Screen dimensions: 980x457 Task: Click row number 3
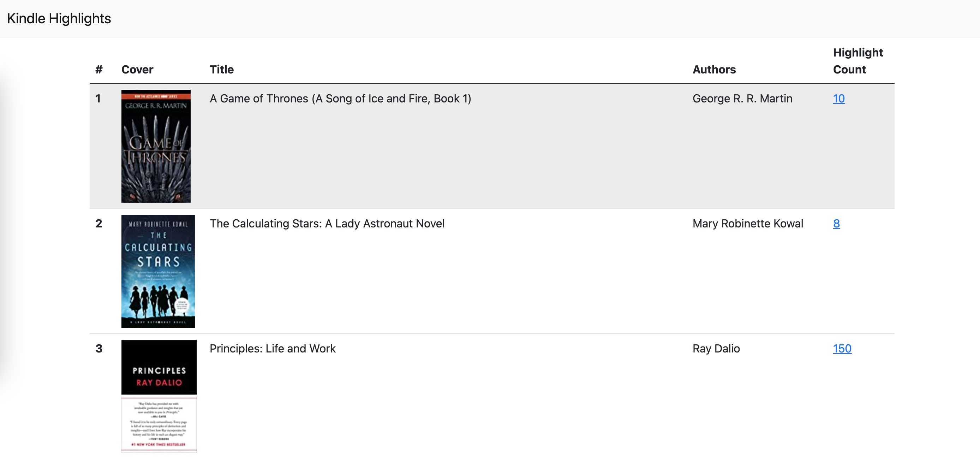click(99, 349)
